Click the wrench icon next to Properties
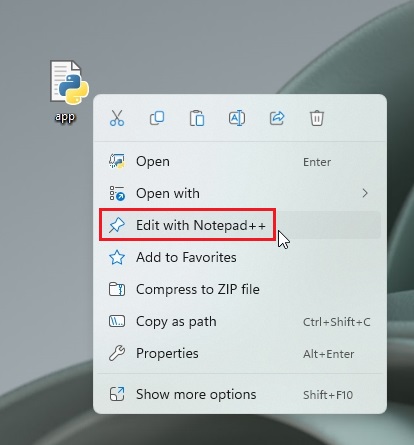 point(117,353)
